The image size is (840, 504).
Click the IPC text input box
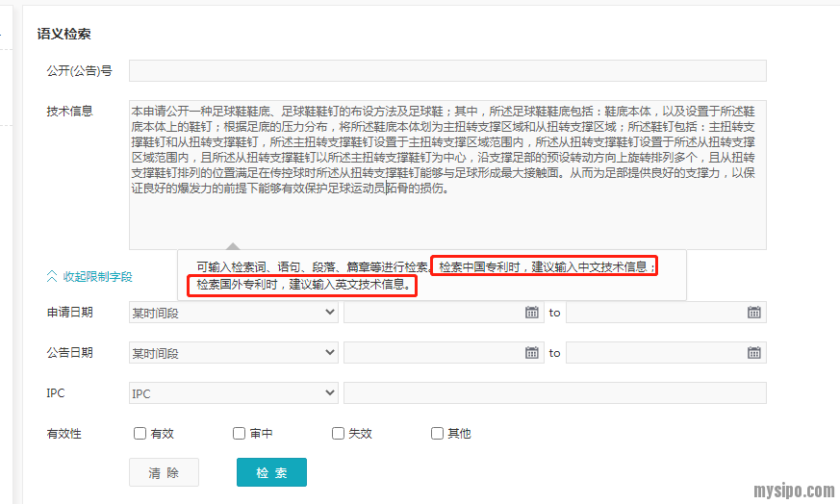pyautogui.click(x=554, y=393)
